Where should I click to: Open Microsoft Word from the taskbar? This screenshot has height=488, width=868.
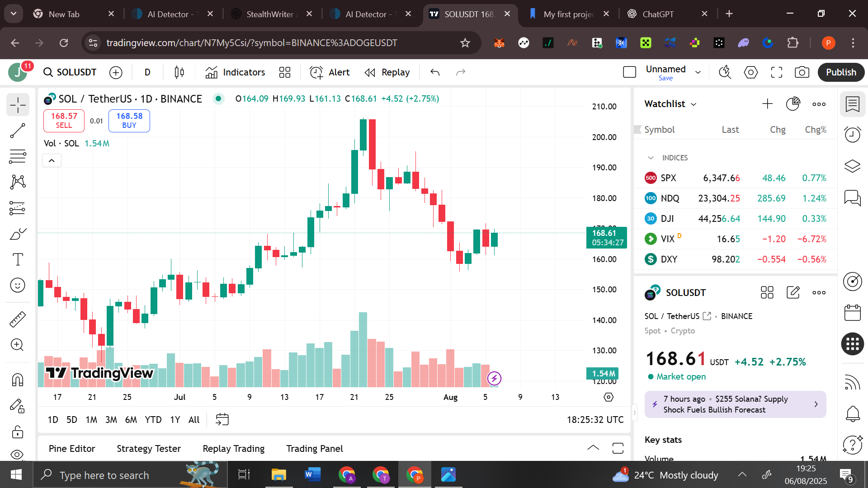313,475
